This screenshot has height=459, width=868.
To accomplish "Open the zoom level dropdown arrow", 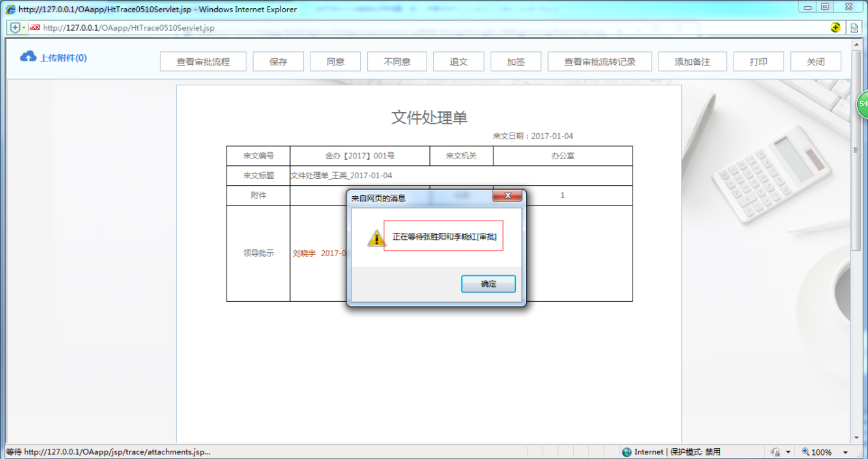I will click(x=845, y=452).
